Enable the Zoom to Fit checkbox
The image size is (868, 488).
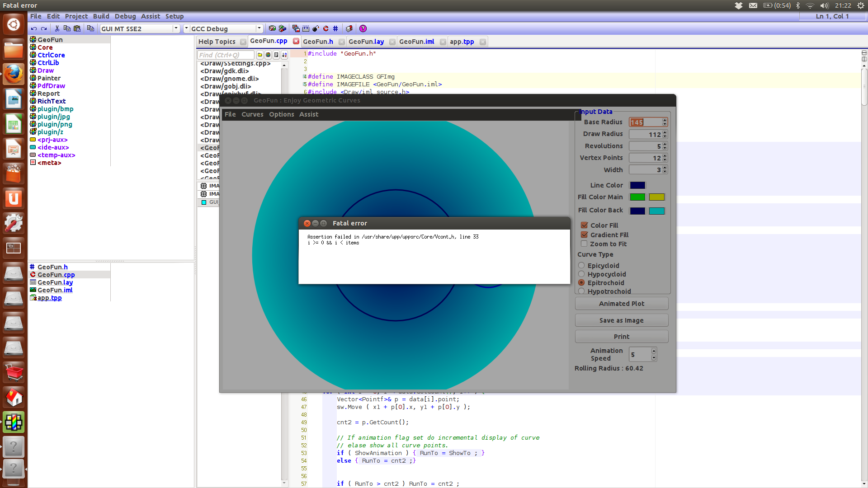point(584,244)
